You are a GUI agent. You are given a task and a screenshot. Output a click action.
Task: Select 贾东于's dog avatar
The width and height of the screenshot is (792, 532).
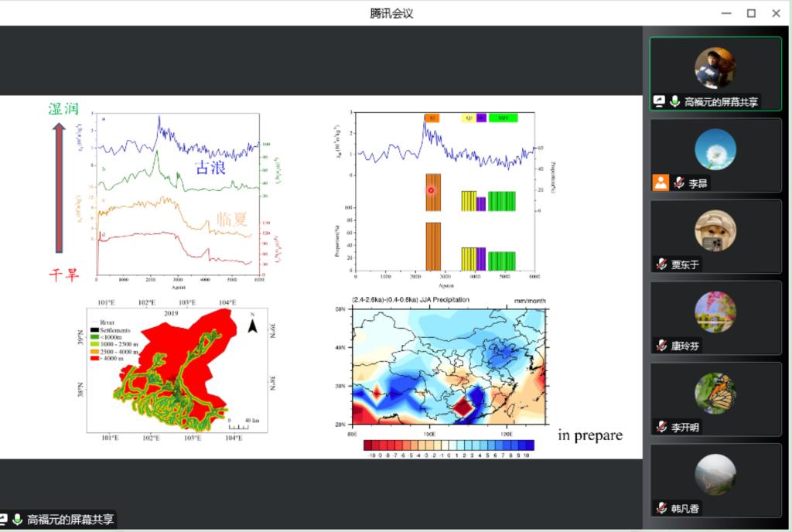tap(715, 230)
